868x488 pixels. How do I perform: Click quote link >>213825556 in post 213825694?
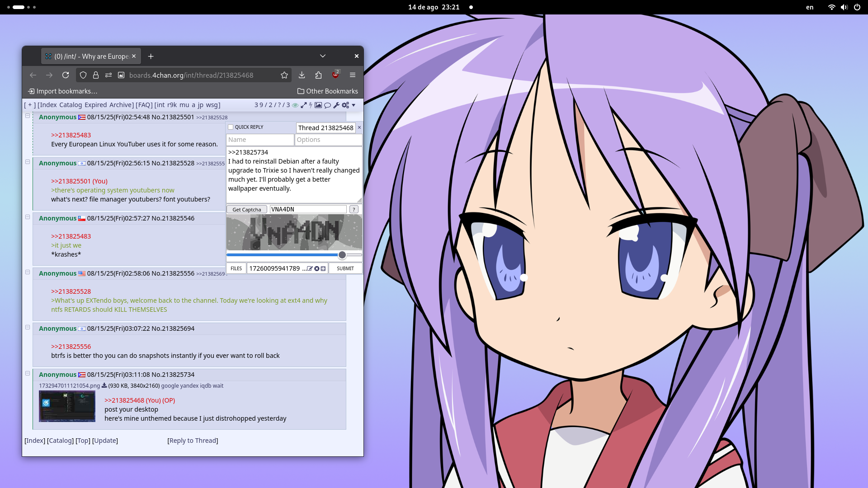[x=71, y=347]
